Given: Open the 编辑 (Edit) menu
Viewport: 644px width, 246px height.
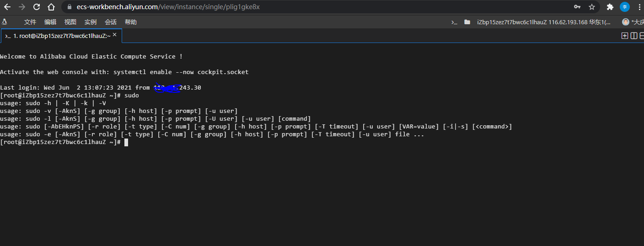Looking at the screenshot, I should [x=50, y=22].
